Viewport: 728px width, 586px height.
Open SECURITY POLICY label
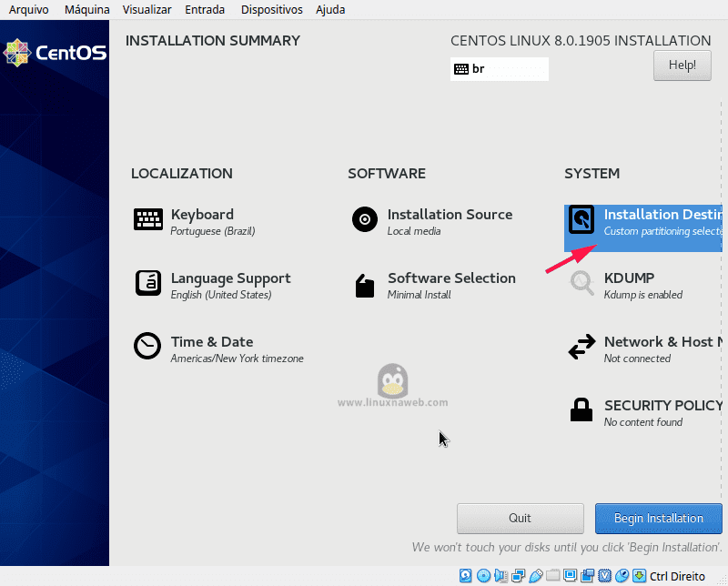click(x=663, y=406)
